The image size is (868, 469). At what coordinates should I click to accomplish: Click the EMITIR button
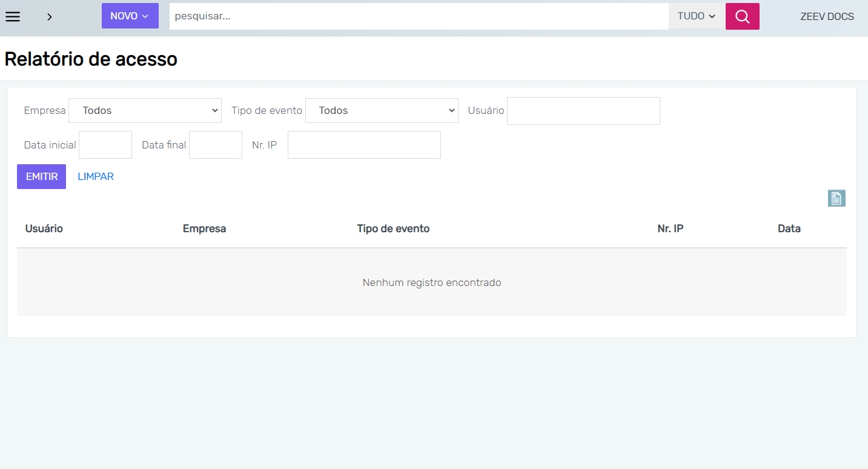41,177
